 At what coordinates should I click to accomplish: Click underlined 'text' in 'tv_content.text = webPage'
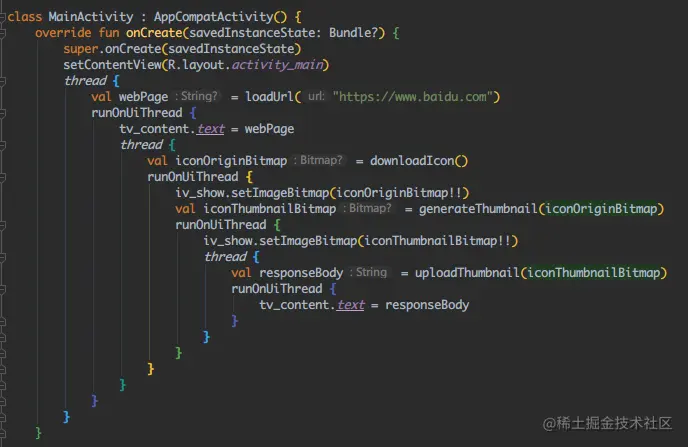click(x=211, y=129)
